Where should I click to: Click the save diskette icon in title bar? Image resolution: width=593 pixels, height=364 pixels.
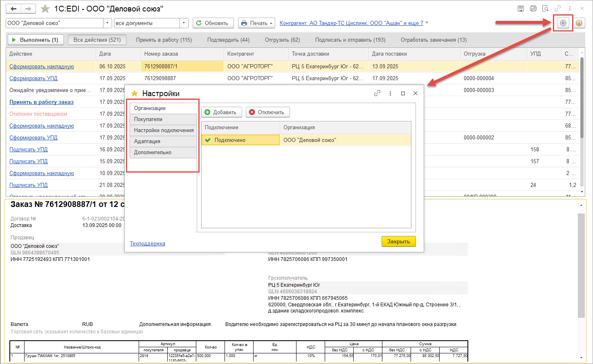(x=521, y=9)
